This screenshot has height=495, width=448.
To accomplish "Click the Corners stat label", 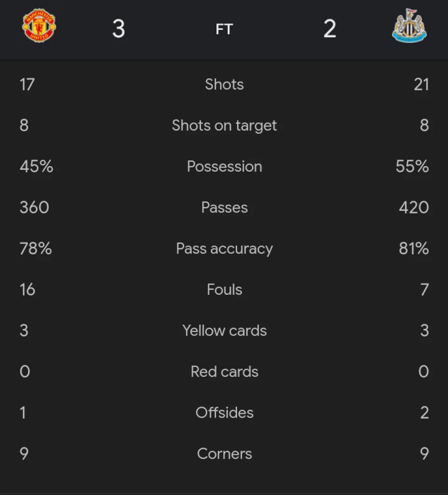I will 224,454.
